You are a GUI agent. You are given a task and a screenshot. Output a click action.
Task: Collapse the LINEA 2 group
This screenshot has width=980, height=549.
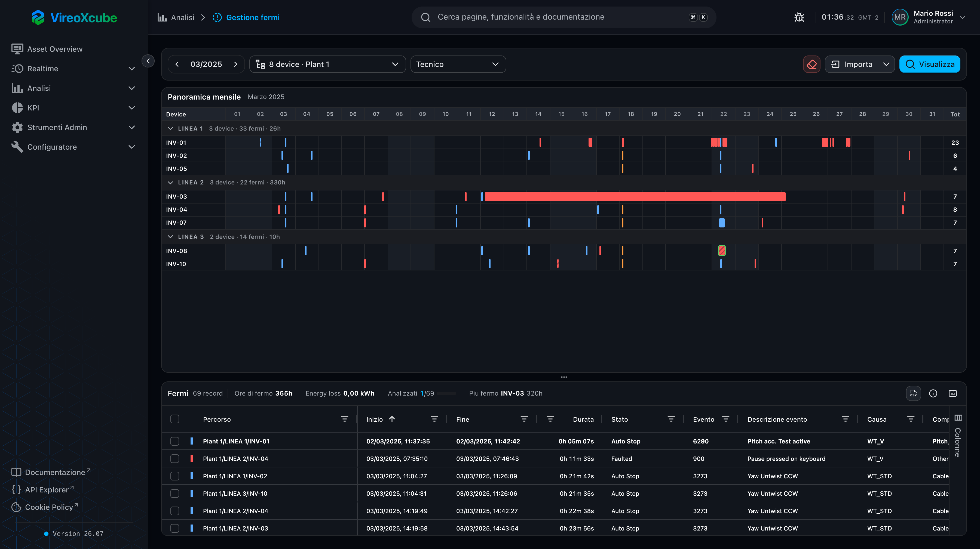coord(170,183)
